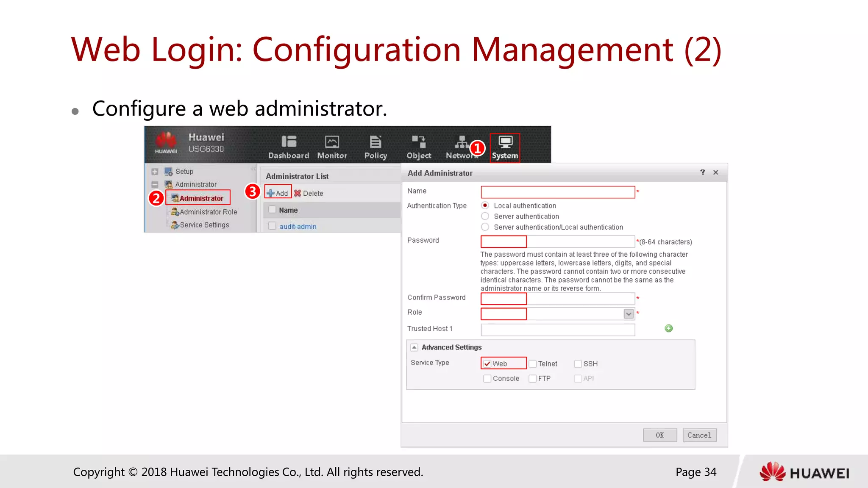The image size is (868, 488).
Task: Open the System tab
Action: [x=505, y=147]
